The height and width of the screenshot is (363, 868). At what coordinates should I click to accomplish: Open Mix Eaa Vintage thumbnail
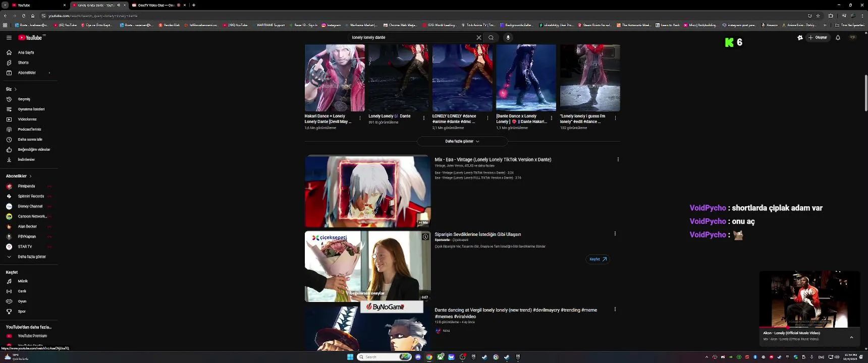[367, 192]
